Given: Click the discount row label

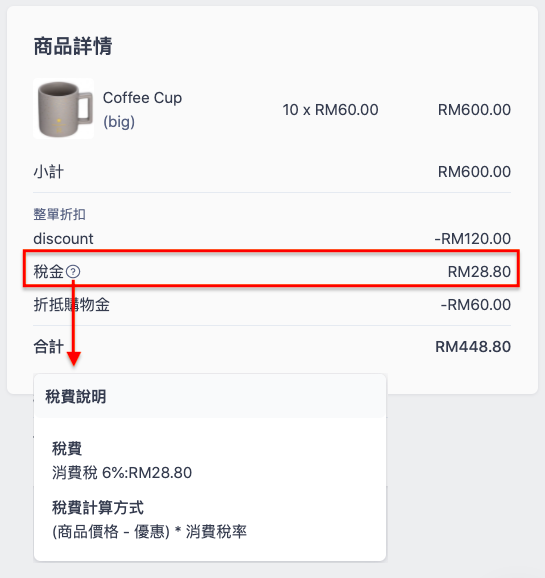Looking at the screenshot, I should (63, 239).
